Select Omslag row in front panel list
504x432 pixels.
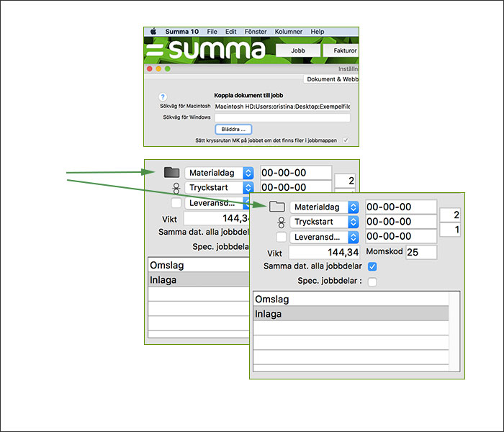pyautogui.click(x=351, y=299)
